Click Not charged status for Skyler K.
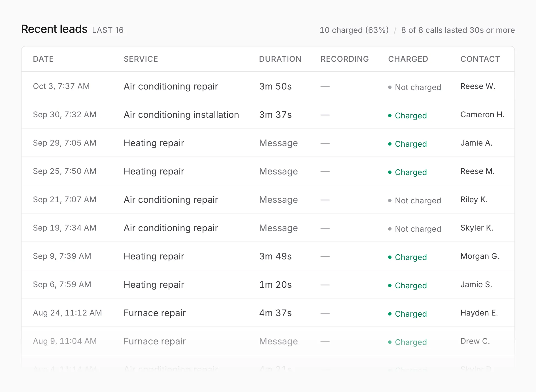This screenshot has height=392, width=536. (414, 229)
